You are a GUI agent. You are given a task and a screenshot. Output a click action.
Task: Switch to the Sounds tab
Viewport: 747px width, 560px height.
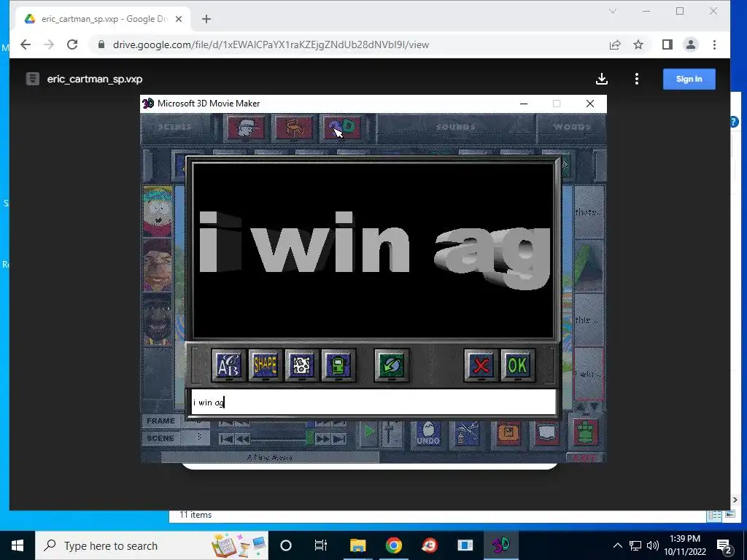click(x=456, y=127)
